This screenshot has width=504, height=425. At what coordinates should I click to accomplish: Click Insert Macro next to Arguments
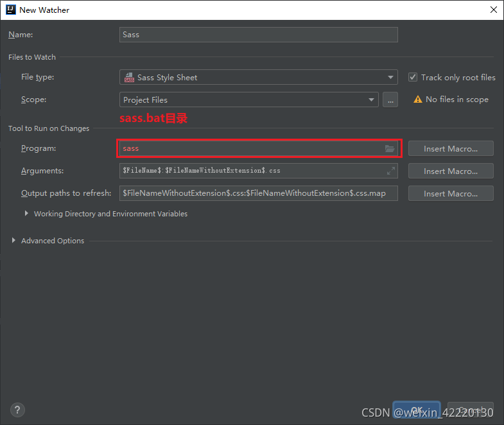coord(451,171)
